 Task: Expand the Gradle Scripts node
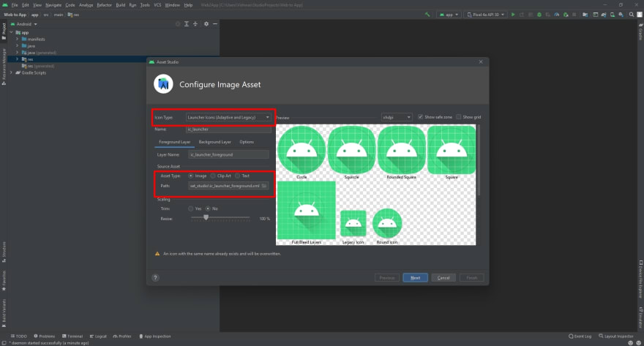[x=12, y=72]
